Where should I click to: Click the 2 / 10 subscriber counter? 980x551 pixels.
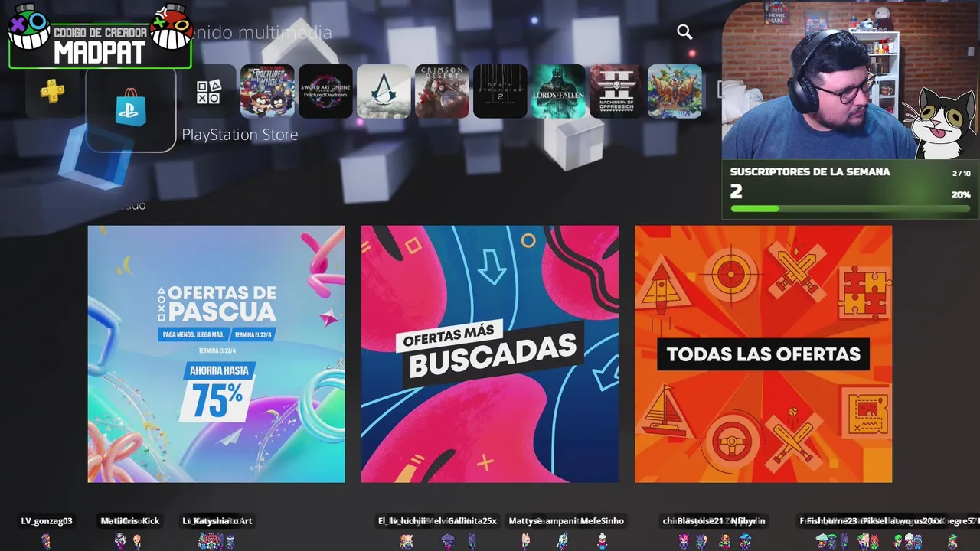962,174
